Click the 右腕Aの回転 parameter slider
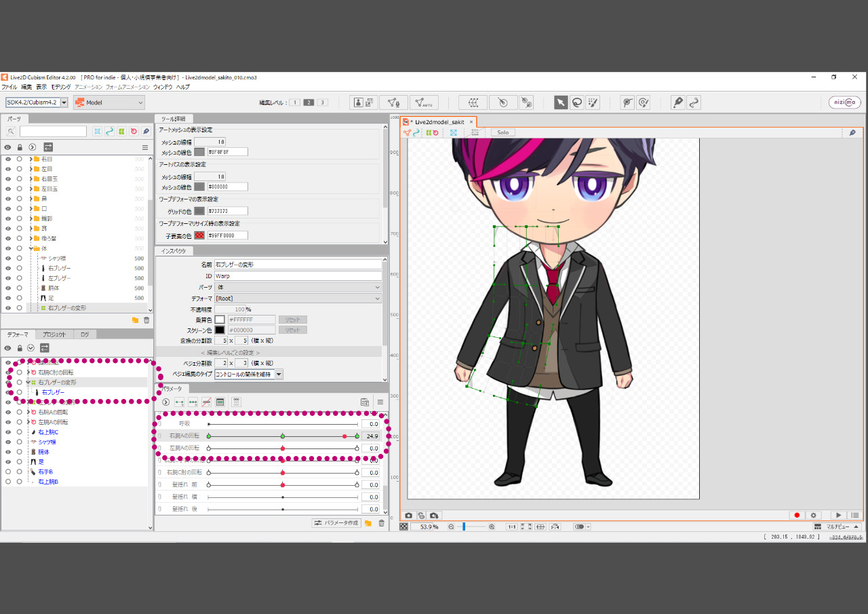This screenshot has height=614, width=868. click(x=283, y=436)
